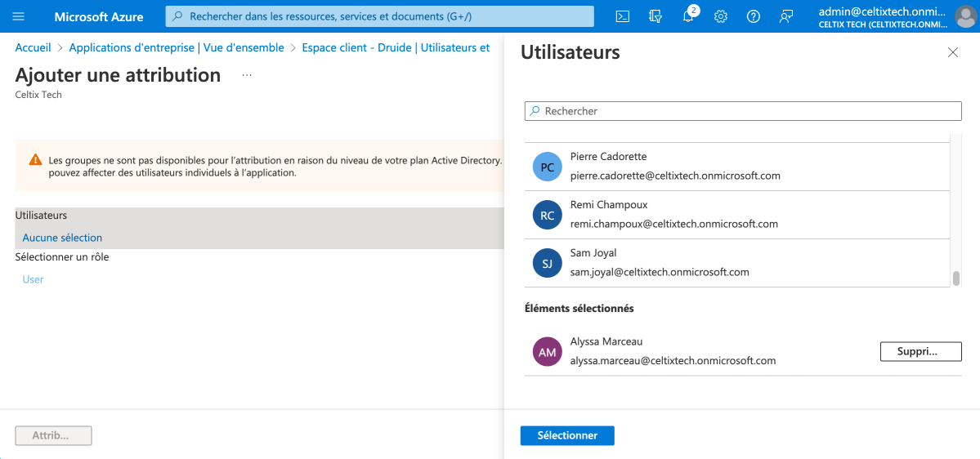Click the user list scrollbar thumb
The width and height of the screenshot is (980, 459).
(955, 278)
